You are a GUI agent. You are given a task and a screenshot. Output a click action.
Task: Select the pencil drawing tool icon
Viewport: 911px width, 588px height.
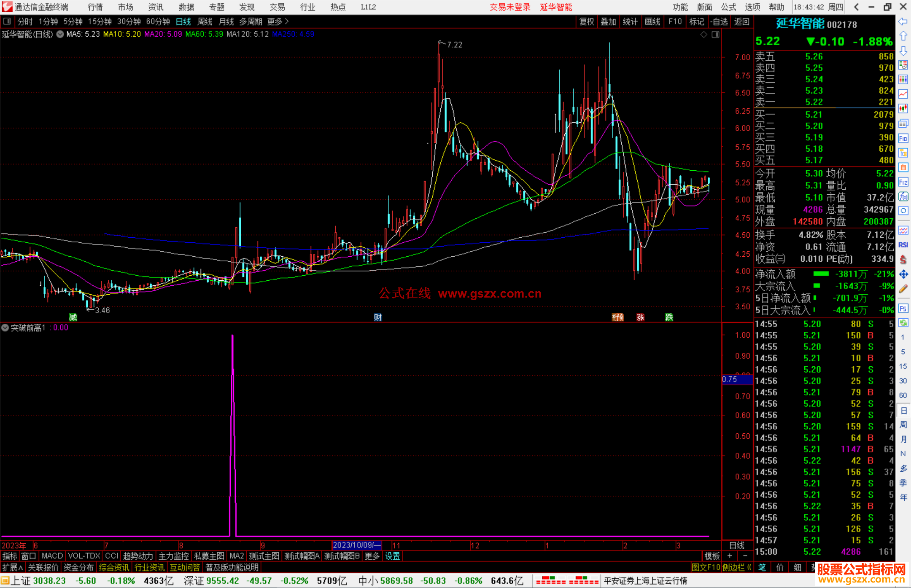903,289
